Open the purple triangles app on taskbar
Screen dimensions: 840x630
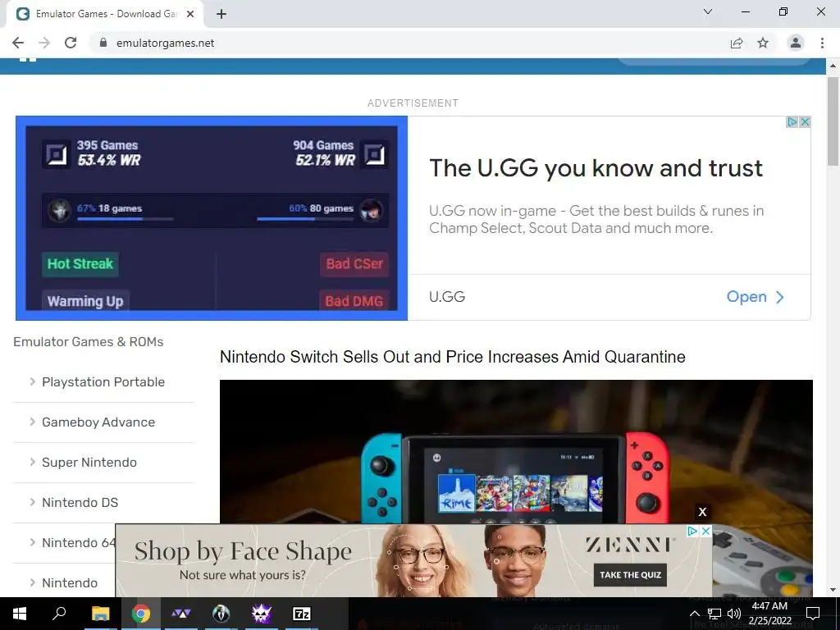[x=181, y=614]
